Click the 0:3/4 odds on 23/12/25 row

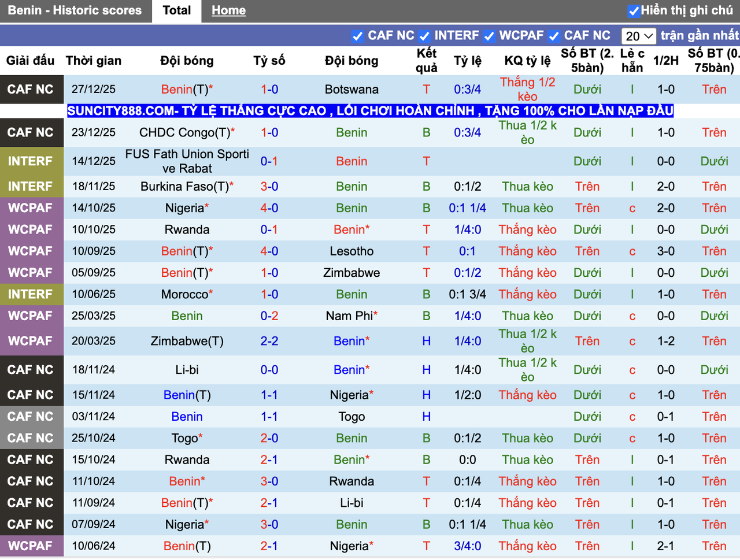coord(468,132)
